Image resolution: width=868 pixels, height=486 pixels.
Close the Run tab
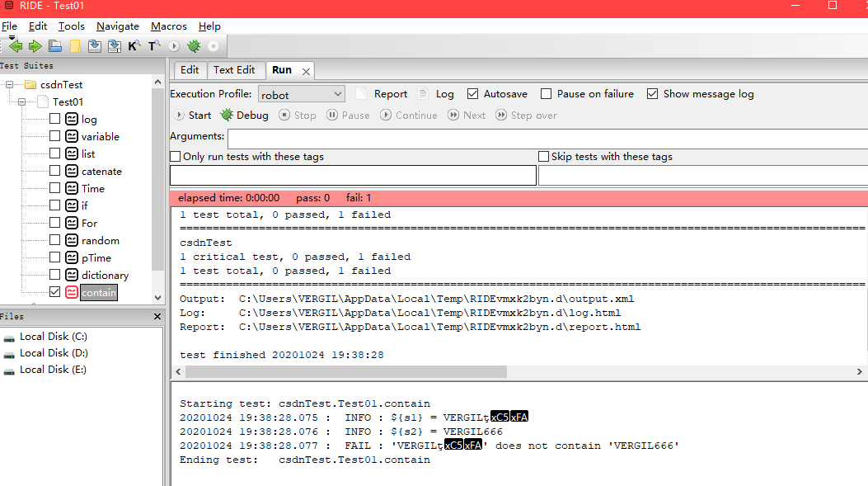coord(306,72)
